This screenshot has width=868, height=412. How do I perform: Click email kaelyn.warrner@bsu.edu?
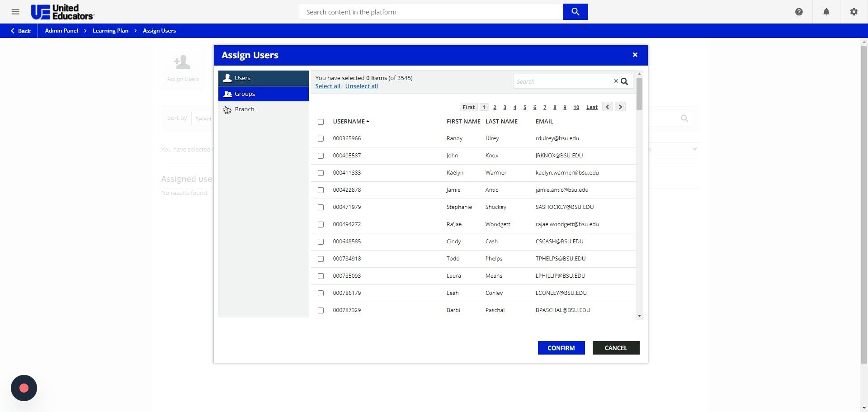pyautogui.click(x=567, y=173)
